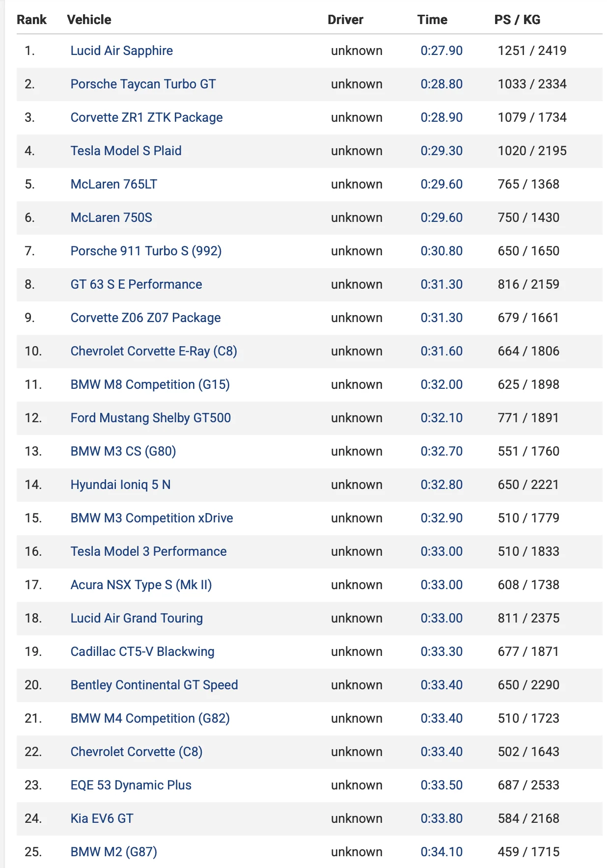
Task: Click the Rank column header
Action: click(x=31, y=20)
